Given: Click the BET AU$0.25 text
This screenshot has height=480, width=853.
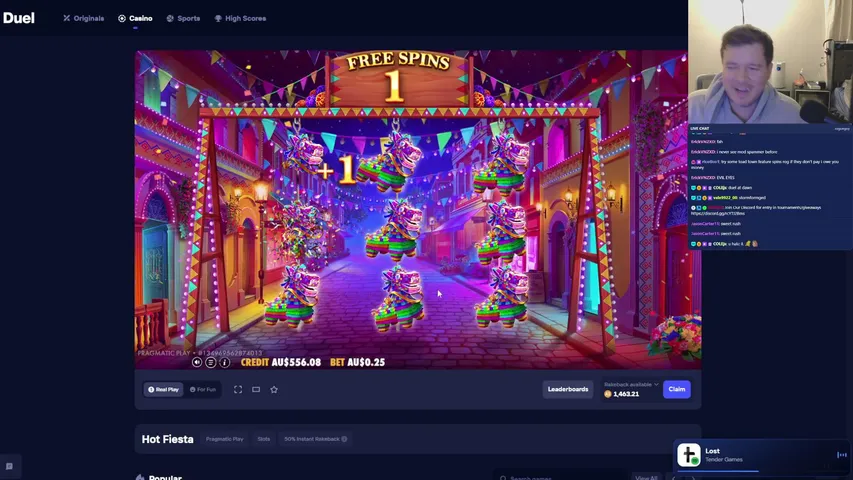Looking at the screenshot, I should pos(357,362).
